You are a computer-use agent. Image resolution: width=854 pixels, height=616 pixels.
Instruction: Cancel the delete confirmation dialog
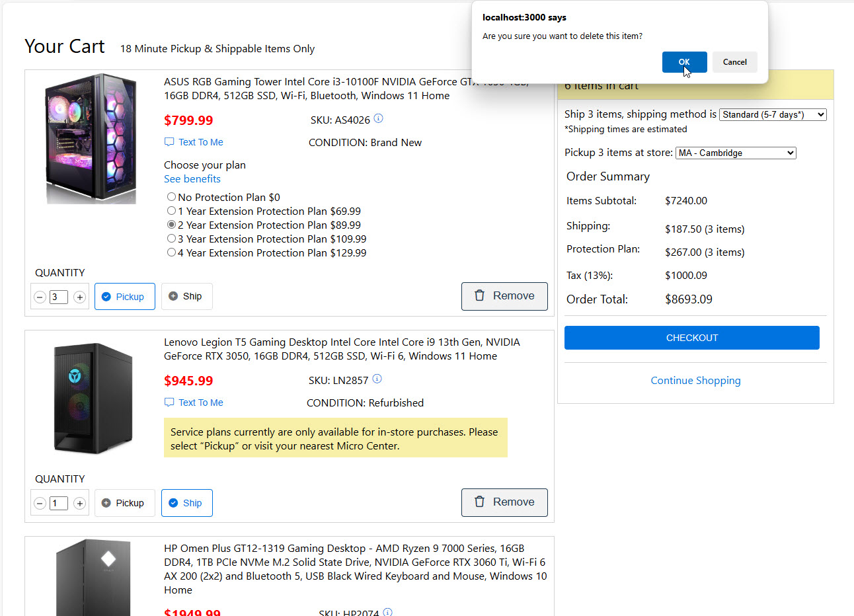coord(734,62)
